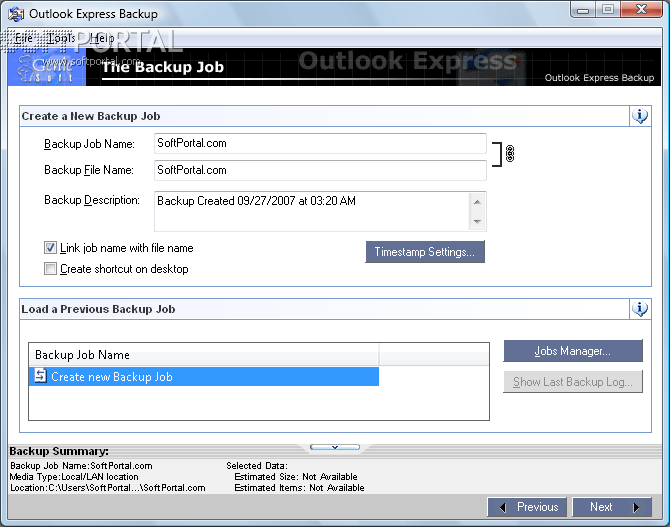Click the 'Media Type:Local/LAN location' summary text
This screenshot has width=670, height=527.
74,477
